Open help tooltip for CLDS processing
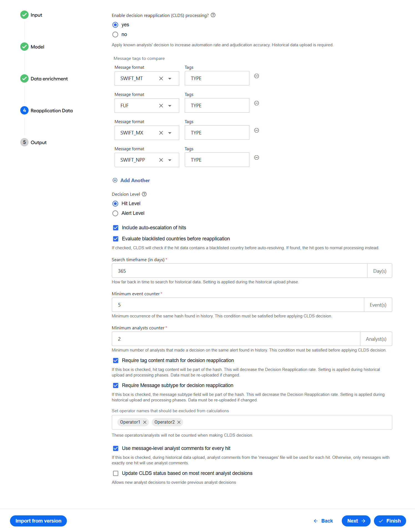The height and width of the screenshot is (532, 415). coord(213,15)
